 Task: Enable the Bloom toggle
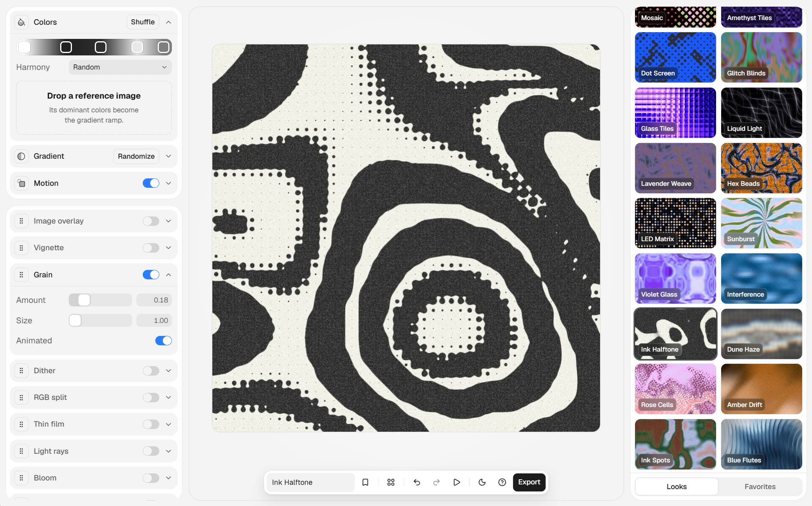tap(151, 478)
